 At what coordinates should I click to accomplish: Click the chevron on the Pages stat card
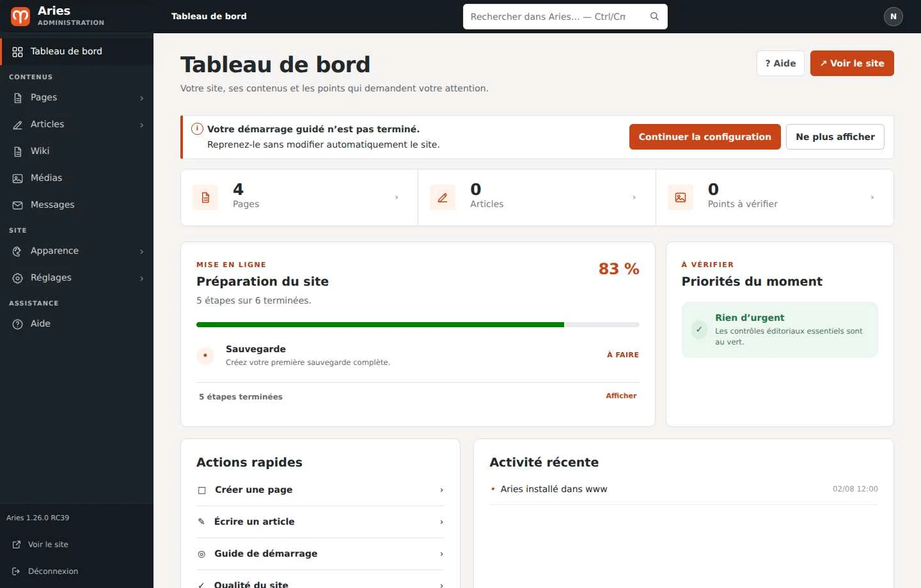[x=397, y=197]
